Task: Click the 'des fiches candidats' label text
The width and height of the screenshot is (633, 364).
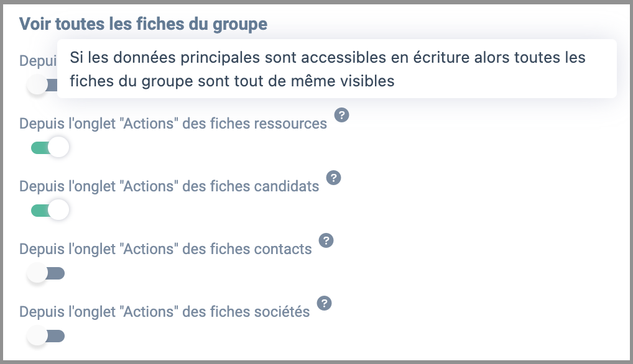Action: 251,186
